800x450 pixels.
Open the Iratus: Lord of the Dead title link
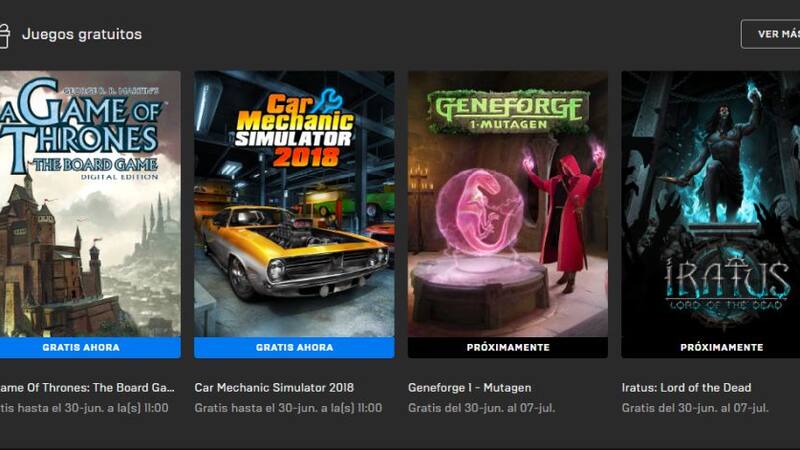(x=686, y=388)
